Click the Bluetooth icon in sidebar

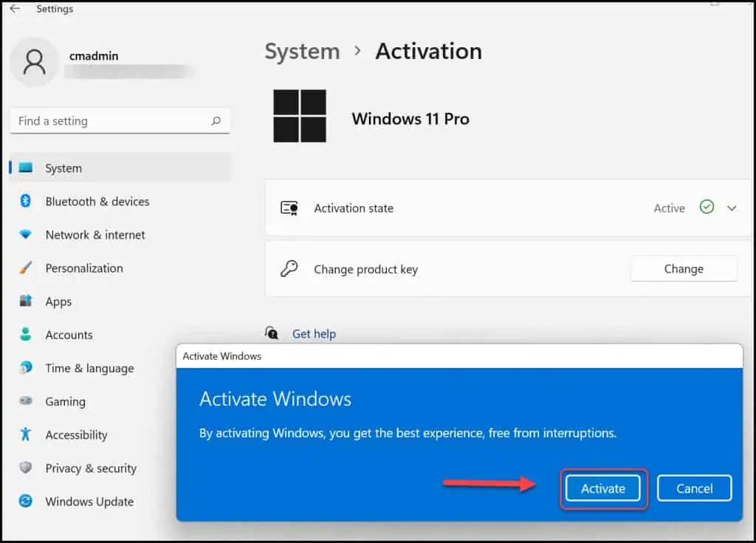tap(26, 201)
